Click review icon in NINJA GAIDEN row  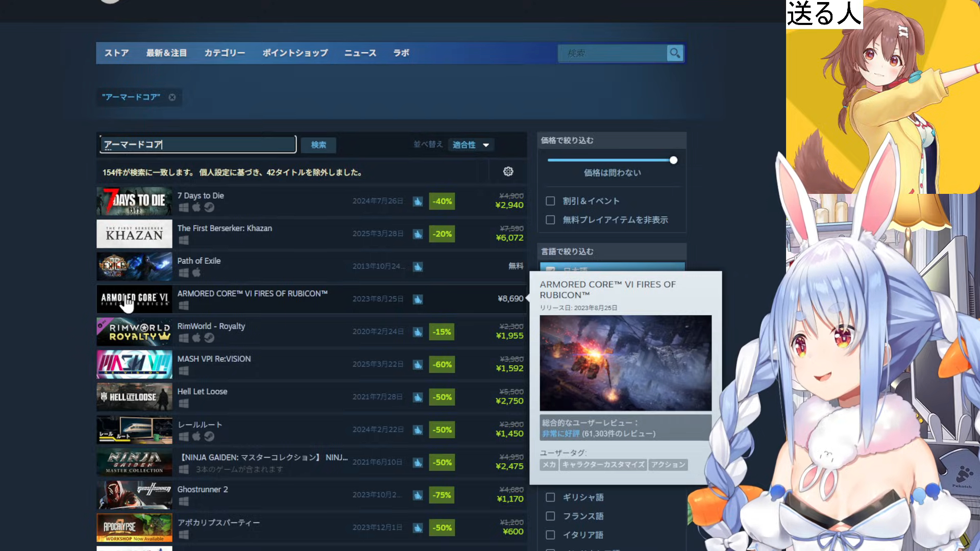[418, 463]
